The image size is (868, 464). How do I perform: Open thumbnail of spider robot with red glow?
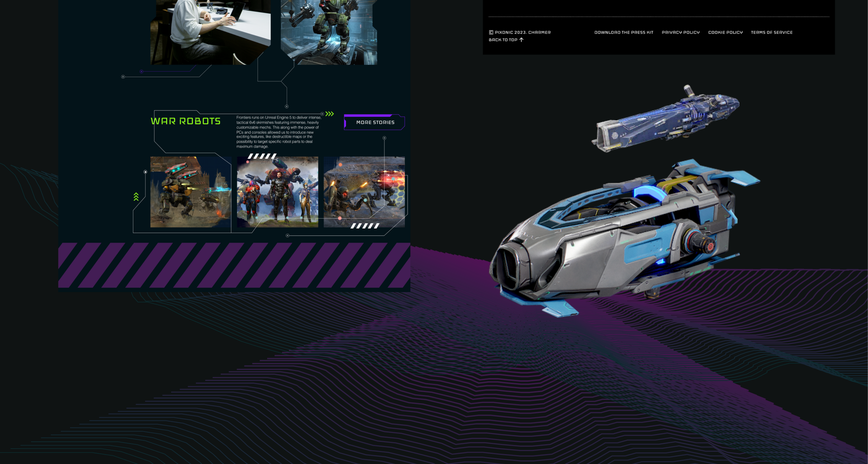[364, 192]
